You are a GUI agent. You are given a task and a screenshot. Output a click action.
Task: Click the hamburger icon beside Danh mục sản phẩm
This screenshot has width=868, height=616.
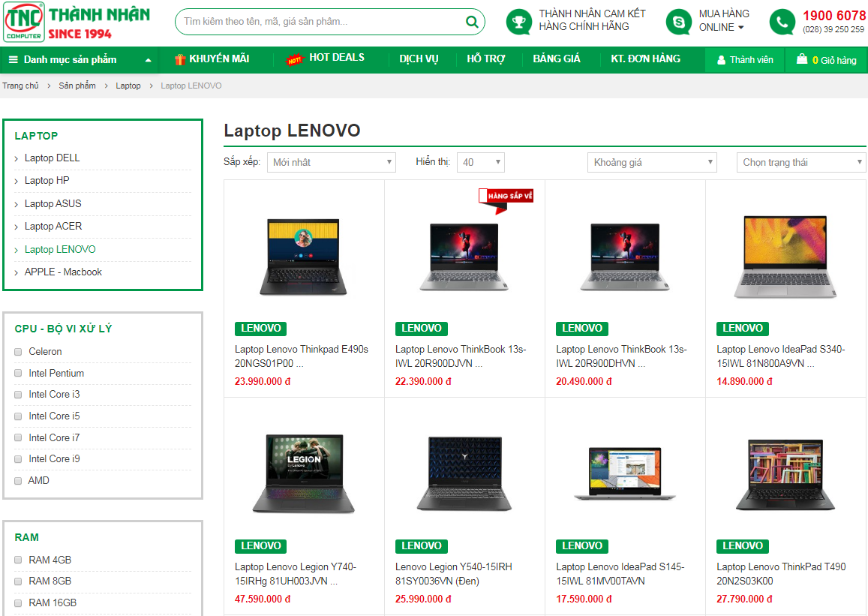click(14, 59)
